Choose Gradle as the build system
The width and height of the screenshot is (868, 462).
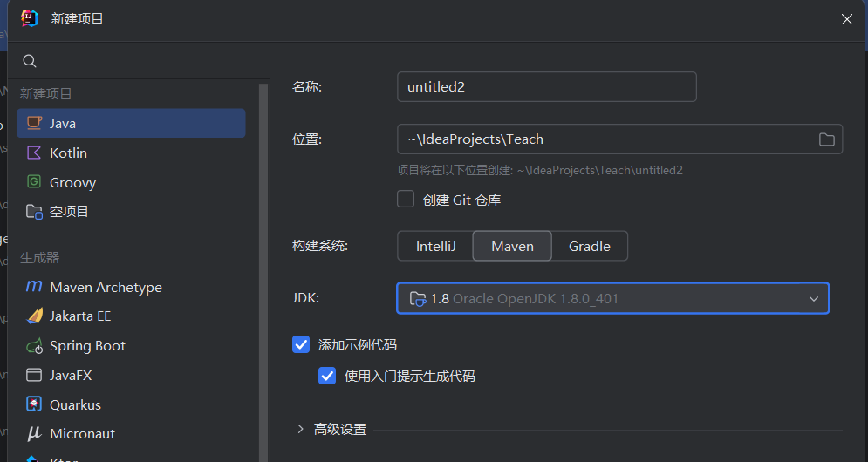tap(590, 246)
